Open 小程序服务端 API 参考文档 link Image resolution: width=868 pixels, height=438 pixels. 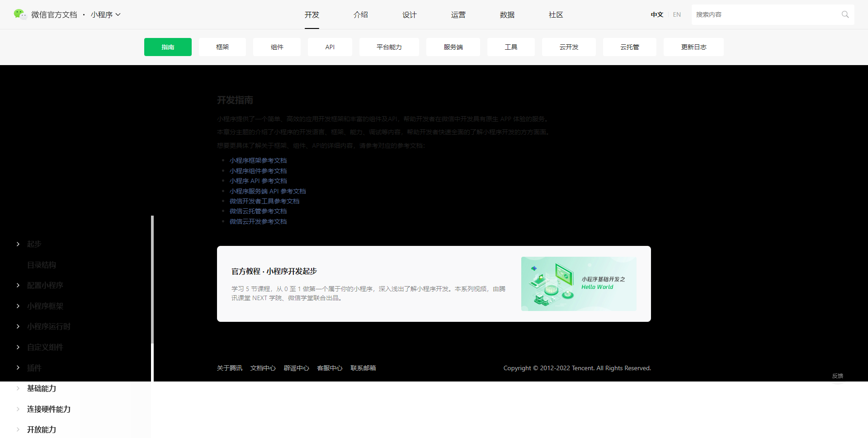pos(268,191)
